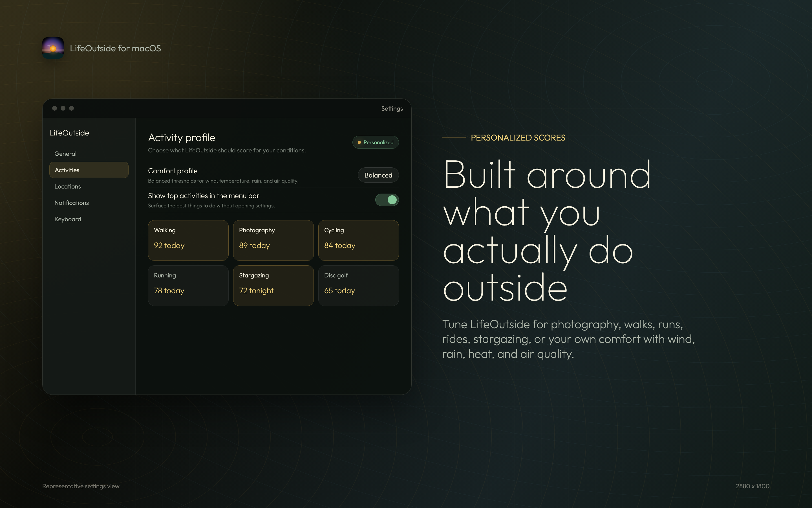
Task: Click the red close window dot
Action: point(54,108)
